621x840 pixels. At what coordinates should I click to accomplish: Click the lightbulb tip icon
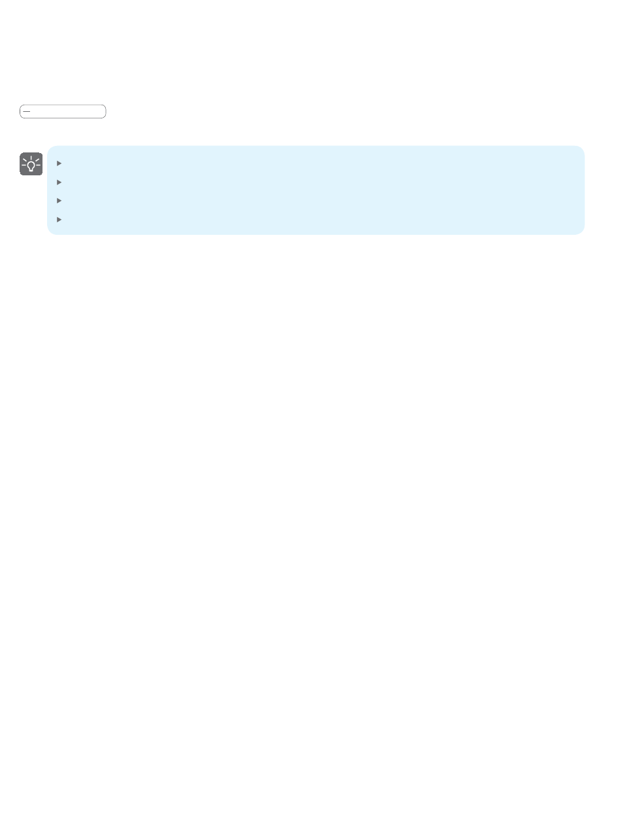click(31, 164)
